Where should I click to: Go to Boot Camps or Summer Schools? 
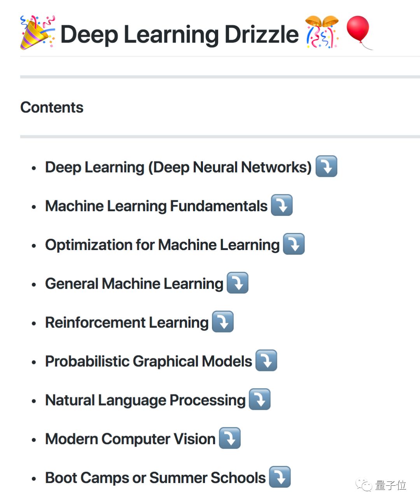coord(155,478)
